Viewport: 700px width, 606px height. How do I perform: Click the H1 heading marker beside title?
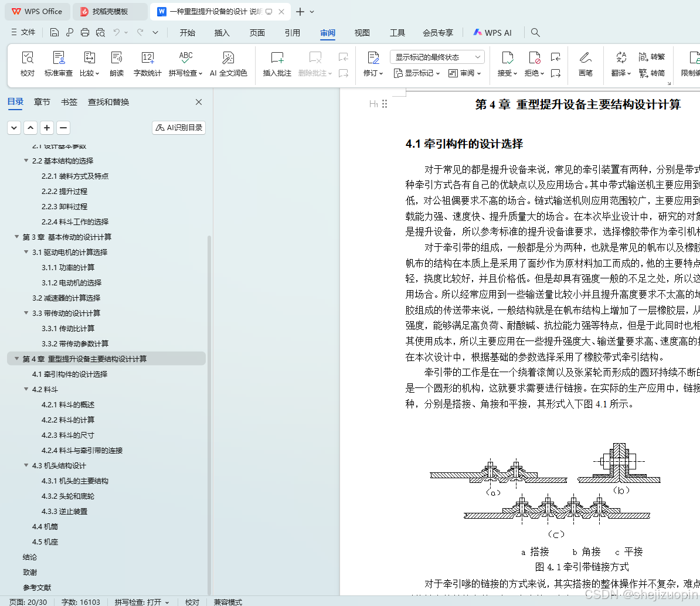pos(373,104)
